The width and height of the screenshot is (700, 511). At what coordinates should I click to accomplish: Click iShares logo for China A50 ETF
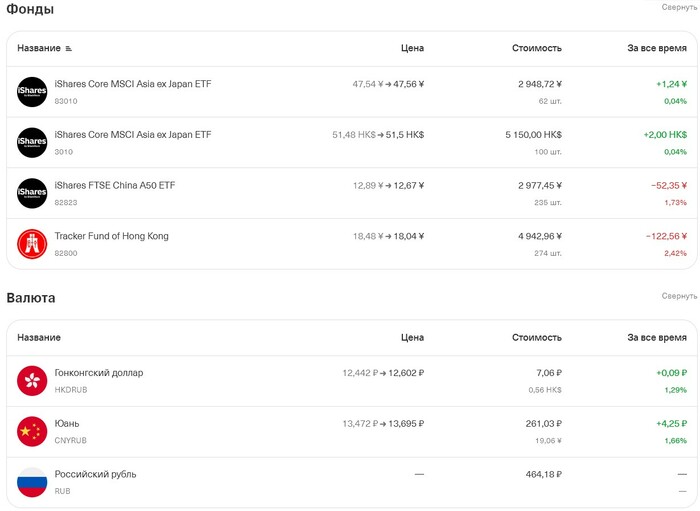pyautogui.click(x=32, y=193)
